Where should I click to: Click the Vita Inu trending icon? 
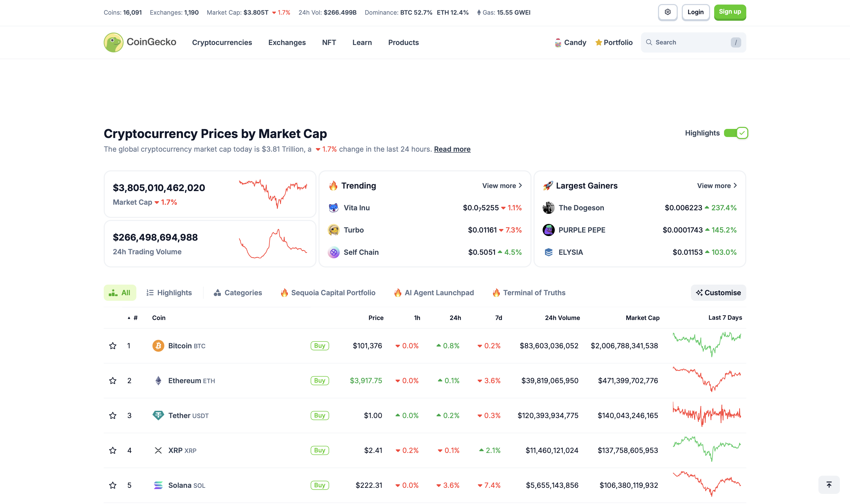[333, 208]
